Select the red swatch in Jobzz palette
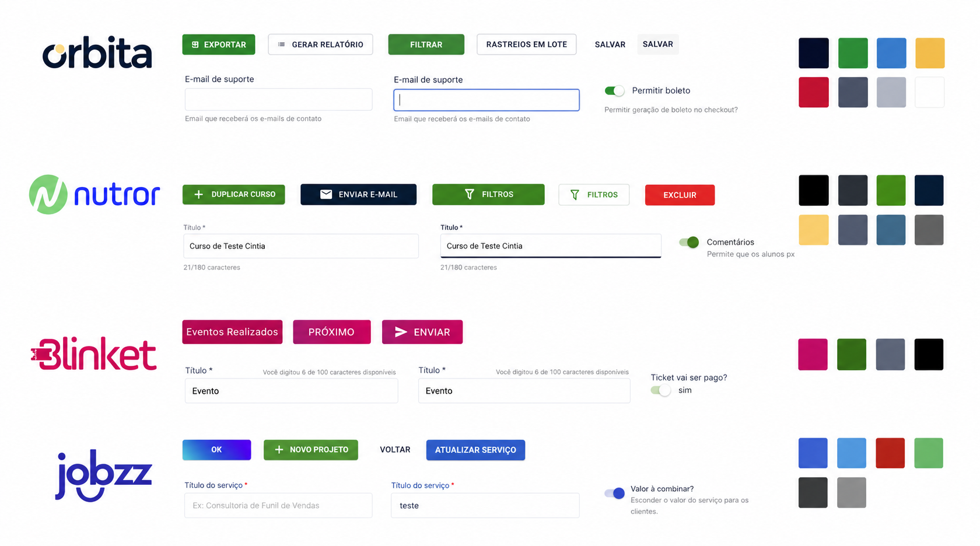 (x=890, y=453)
